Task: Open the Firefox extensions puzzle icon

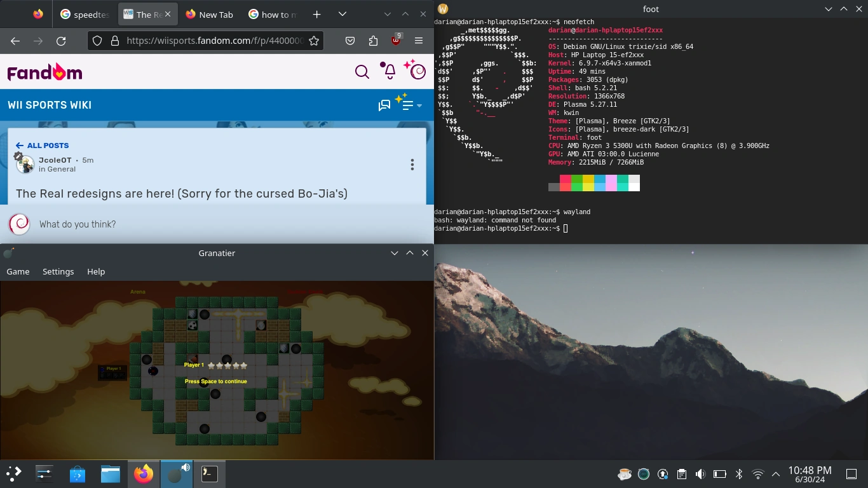Action: point(372,40)
